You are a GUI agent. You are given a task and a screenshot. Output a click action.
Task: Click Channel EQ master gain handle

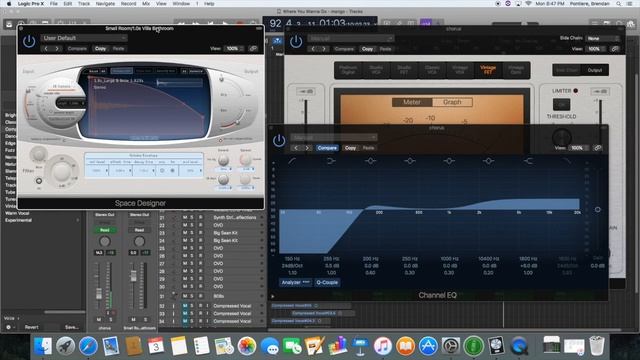598,209
